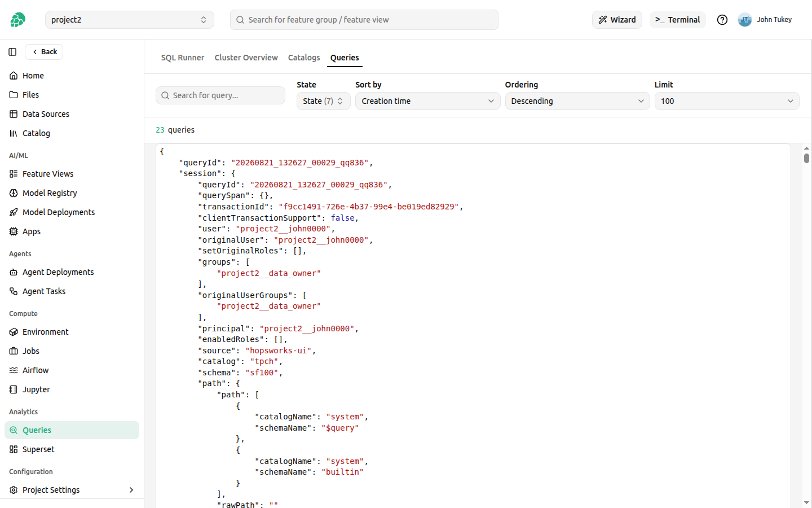
Task: Click the Data Sources icon
Action: [14, 114]
